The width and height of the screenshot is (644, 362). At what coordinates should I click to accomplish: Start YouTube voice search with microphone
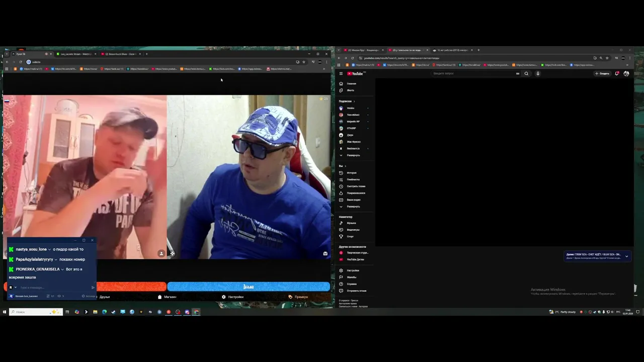537,73
